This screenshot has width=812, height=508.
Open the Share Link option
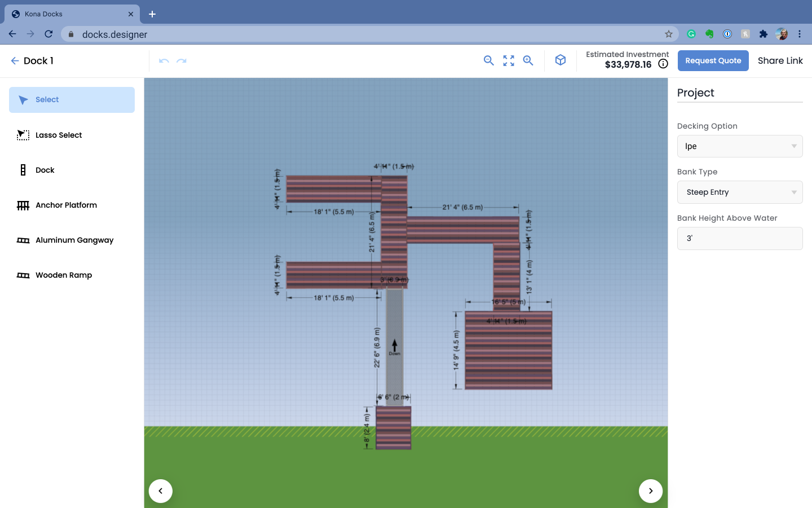[x=780, y=60]
